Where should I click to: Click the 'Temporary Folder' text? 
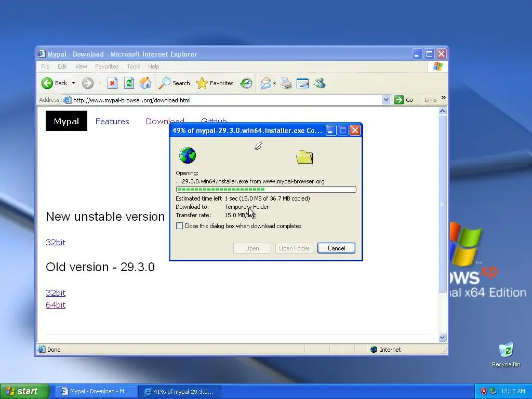coord(247,207)
